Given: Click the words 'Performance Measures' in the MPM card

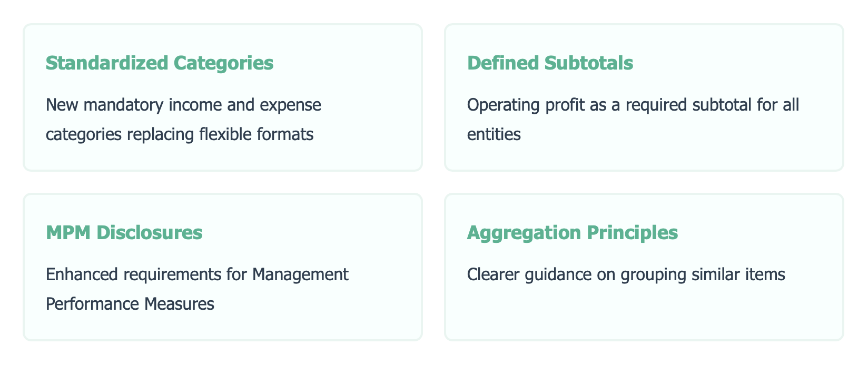Looking at the screenshot, I should pos(130,304).
